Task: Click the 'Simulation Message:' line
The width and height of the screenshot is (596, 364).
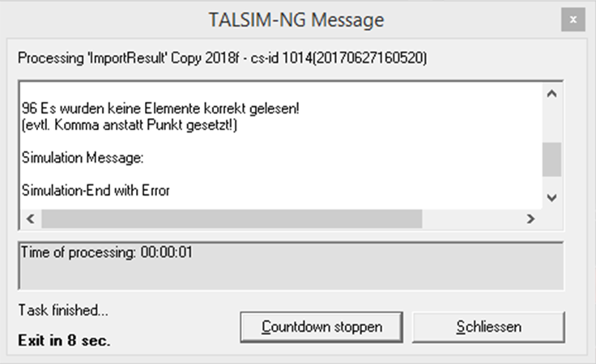Action: coord(83,159)
